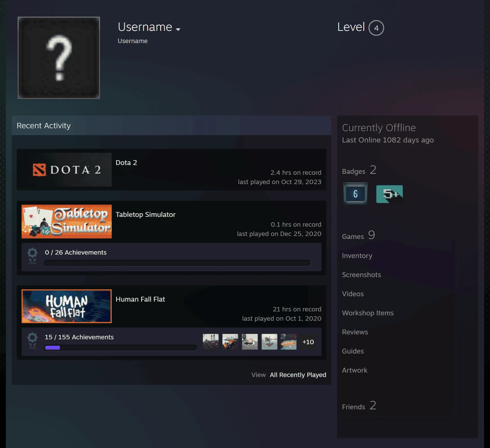Screen dimensions: 490x448
Task: Open the fourth Human Fall Flat achievement icon
Action: coord(269,342)
